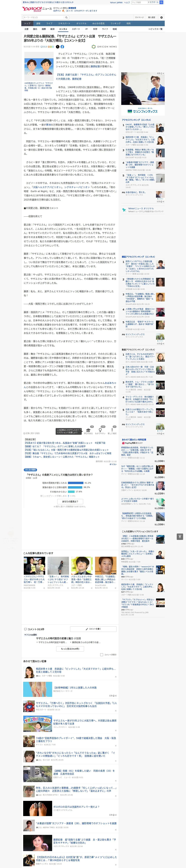Click the Yahoo! JAPAN News logo
The image size is (186, 868).
(x=37, y=9)
